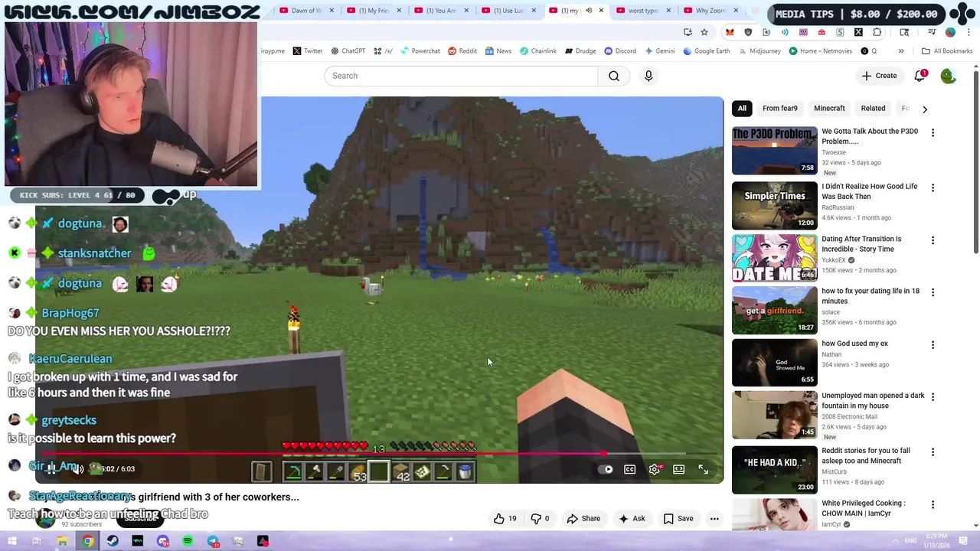This screenshot has width=980, height=551.
Task: Switch to theater mode in player
Action: 679,469
